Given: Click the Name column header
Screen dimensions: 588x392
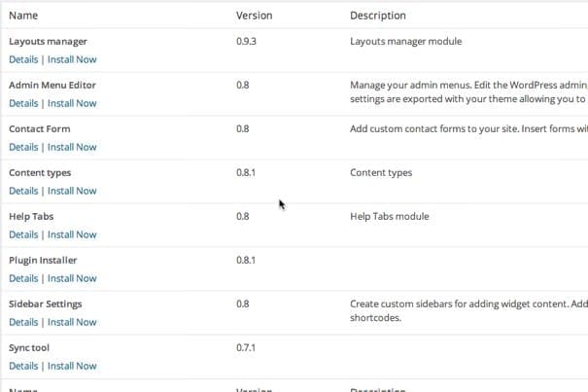Looking at the screenshot, I should coord(23,16).
